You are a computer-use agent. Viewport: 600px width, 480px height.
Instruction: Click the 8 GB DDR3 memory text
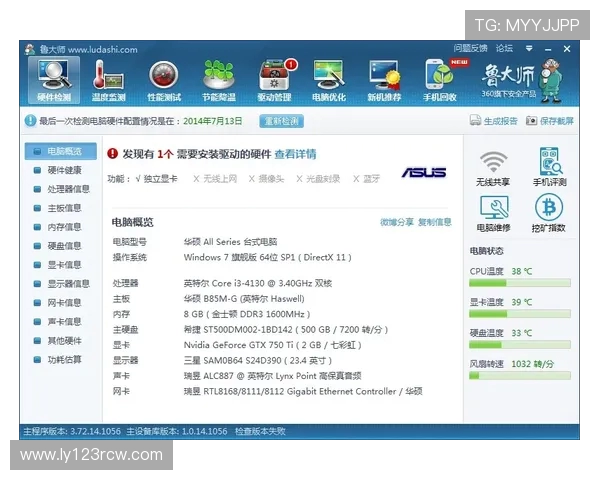tap(246, 314)
